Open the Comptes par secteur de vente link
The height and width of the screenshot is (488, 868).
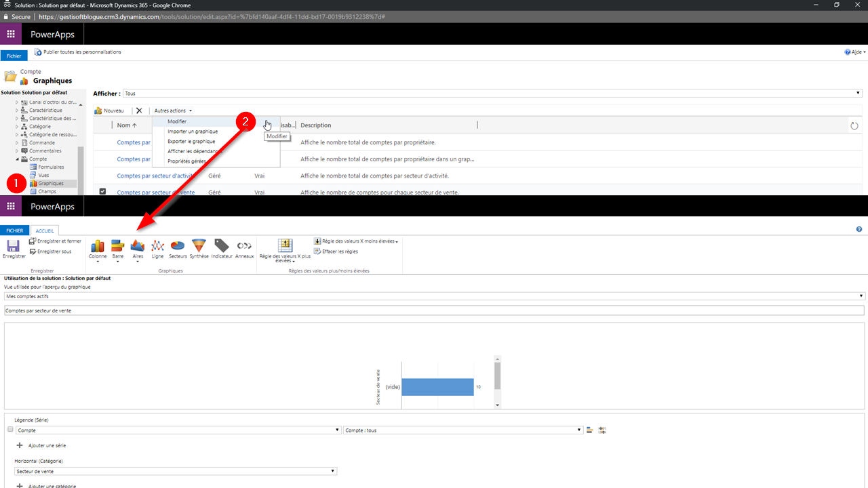156,192
